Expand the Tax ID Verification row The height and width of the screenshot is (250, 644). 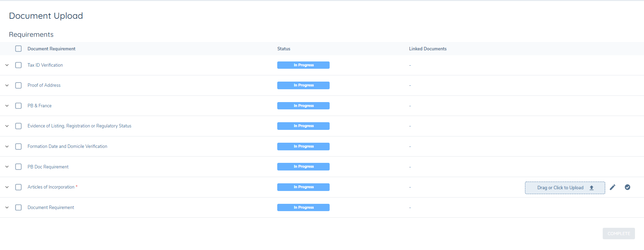7,65
